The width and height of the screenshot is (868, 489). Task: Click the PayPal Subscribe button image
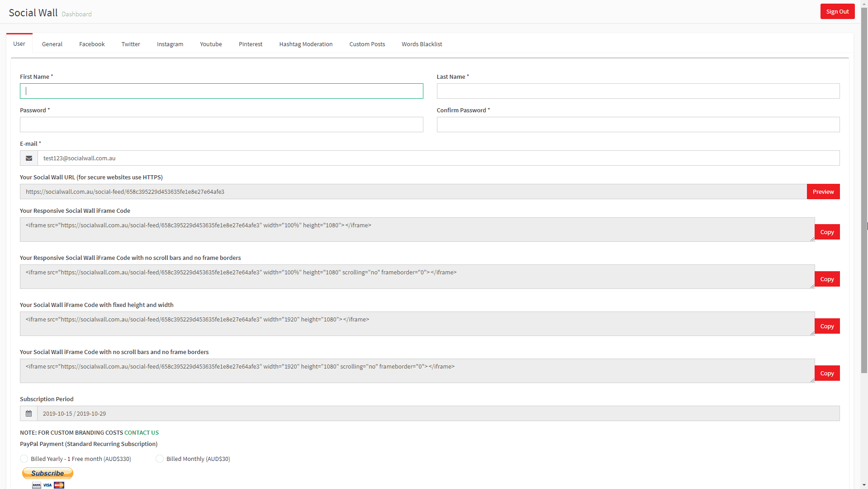47,473
